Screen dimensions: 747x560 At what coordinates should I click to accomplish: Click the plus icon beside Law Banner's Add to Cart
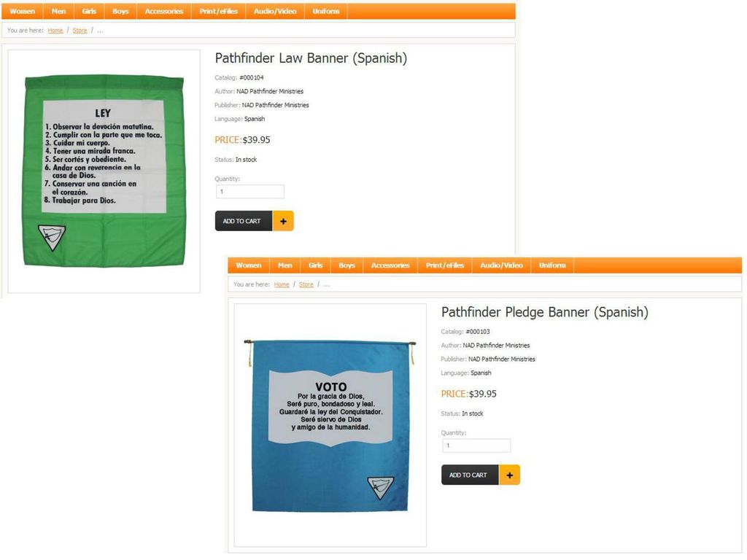point(284,221)
